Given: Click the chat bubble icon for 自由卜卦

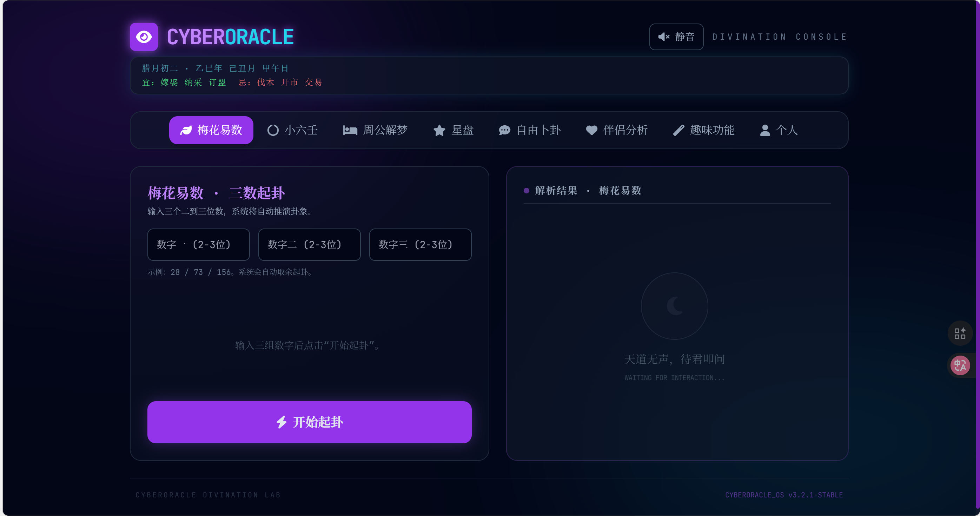Looking at the screenshot, I should pos(504,130).
